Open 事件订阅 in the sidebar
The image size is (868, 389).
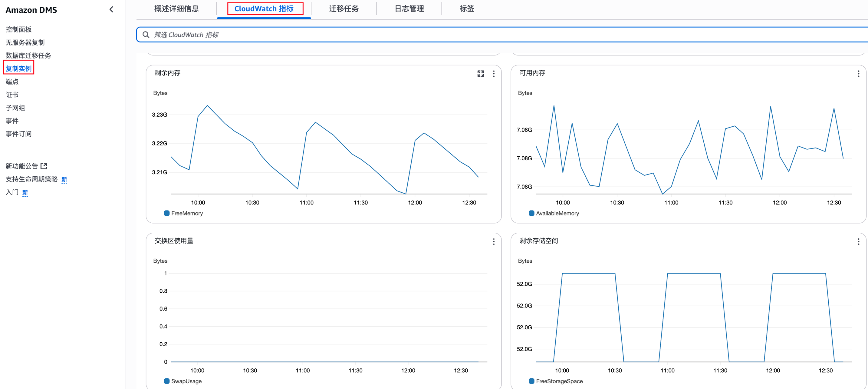pos(18,134)
